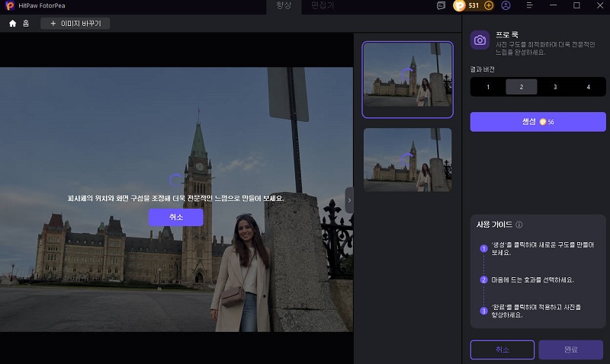The width and height of the screenshot is (610, 364).
Task: Open the hamburger menu icon
Action: pyautogui.click(x=529, y=5)
